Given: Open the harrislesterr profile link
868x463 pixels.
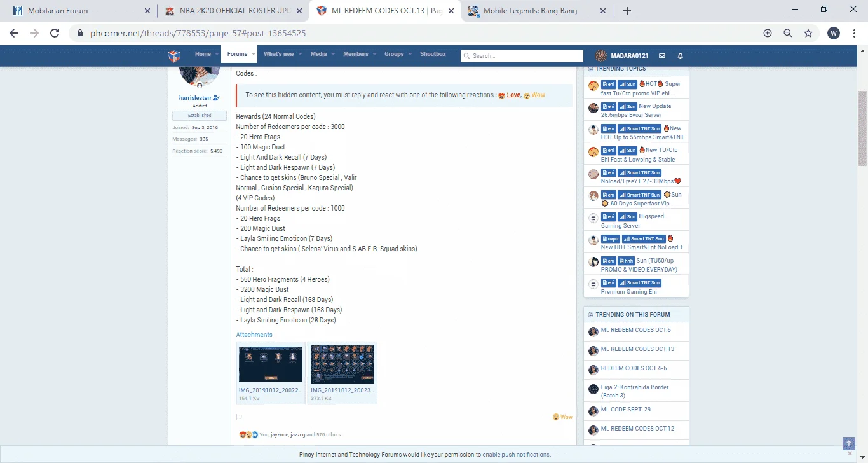Looking at the screenshot, I should 195,98.
